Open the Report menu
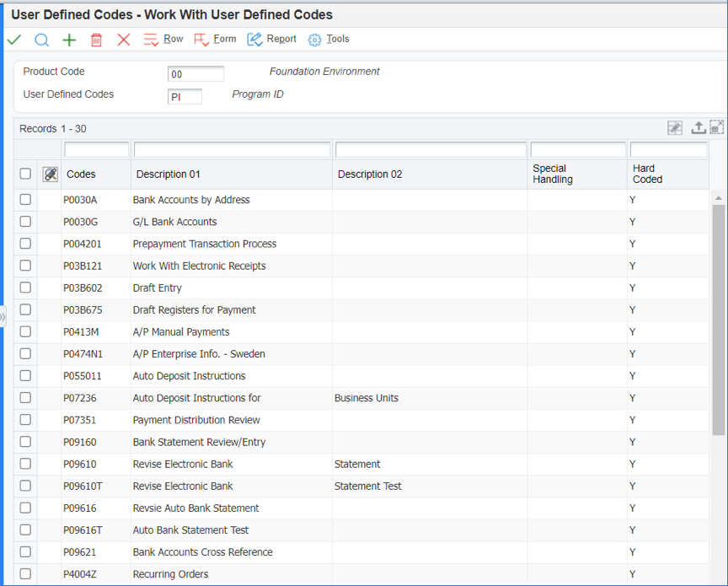Viewport: 728px width, 586px height. [271, 39]
